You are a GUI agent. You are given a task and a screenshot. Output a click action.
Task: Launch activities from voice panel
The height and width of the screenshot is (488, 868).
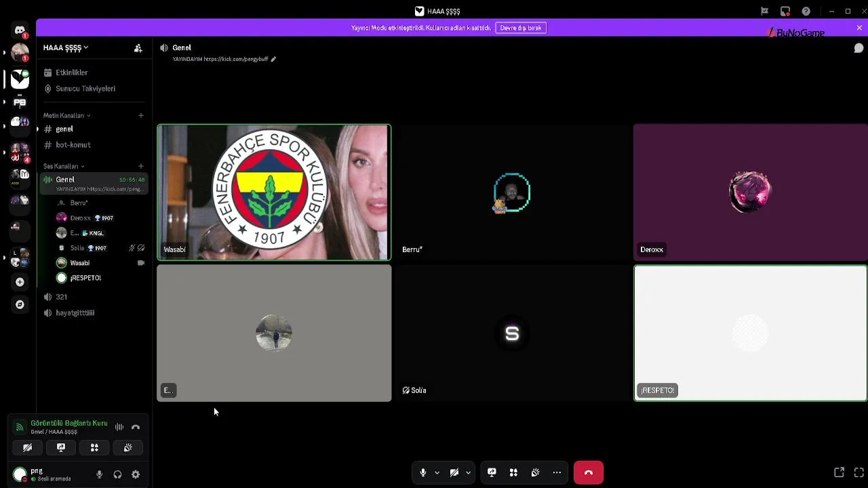pyautogui.click(x=94, y=447)
